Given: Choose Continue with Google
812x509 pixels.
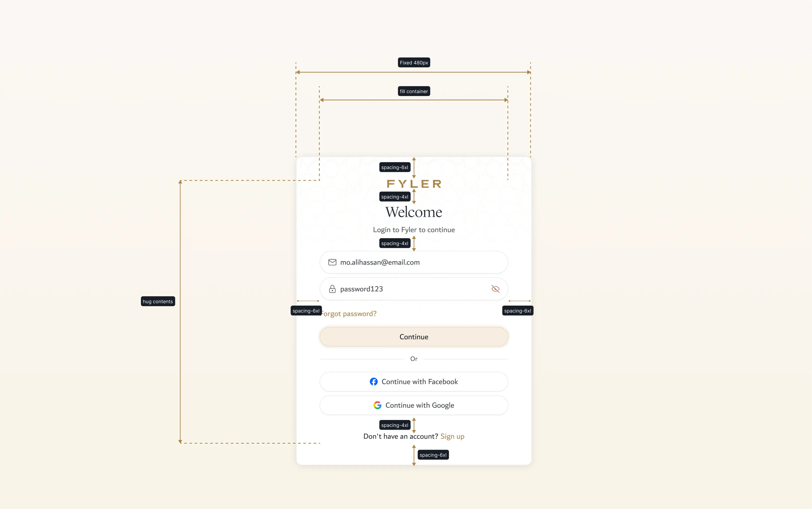Looking at the screenshot, I should (x=413, y=405).
